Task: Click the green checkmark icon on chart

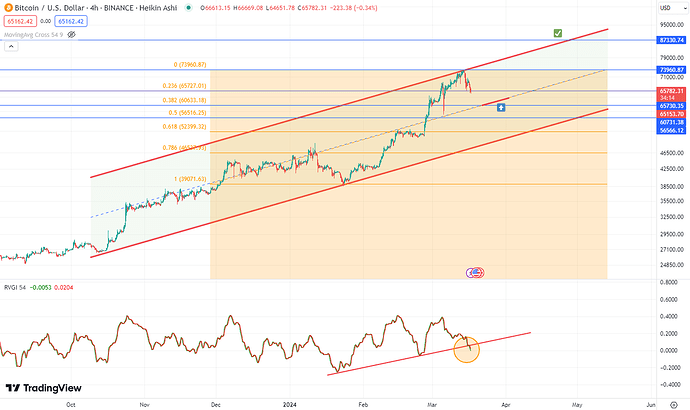Action: pyautogui.click(x=558, y=34)
